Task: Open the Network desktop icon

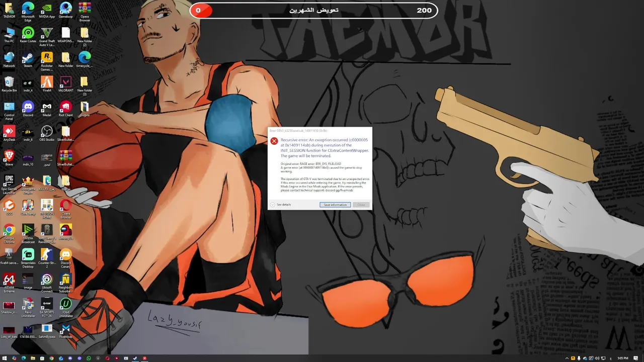Action: [9, 59]
